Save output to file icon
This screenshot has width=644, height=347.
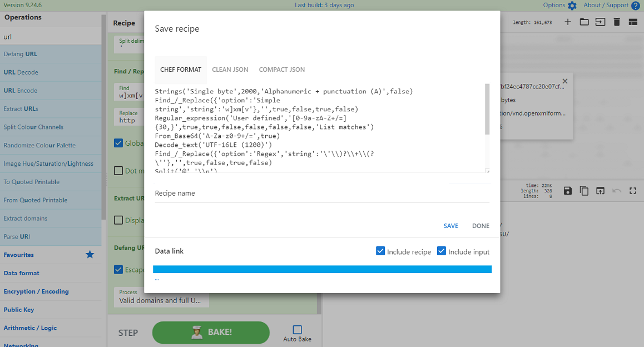[x=568, y=191]
